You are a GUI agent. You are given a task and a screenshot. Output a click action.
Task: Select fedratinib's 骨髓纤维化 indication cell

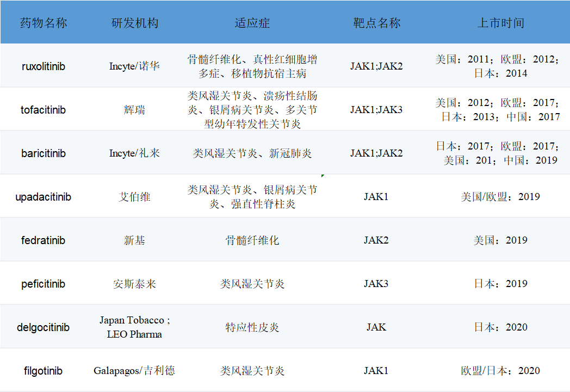pyautogui.click(x=252, y=240)
